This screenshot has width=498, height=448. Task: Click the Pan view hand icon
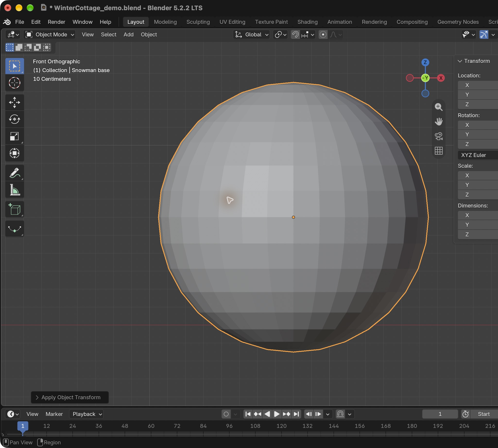pos(439,121)
